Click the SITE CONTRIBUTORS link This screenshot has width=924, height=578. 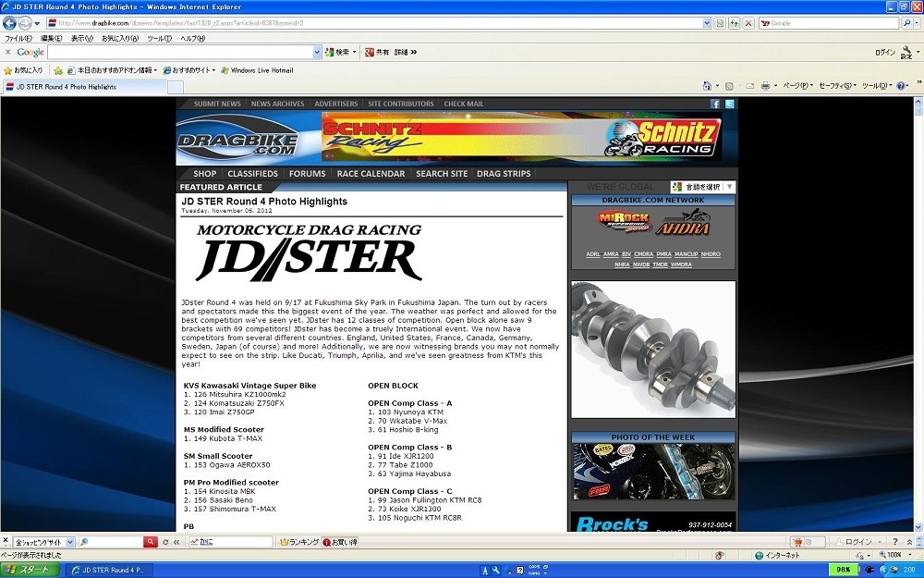click(401, 104)
